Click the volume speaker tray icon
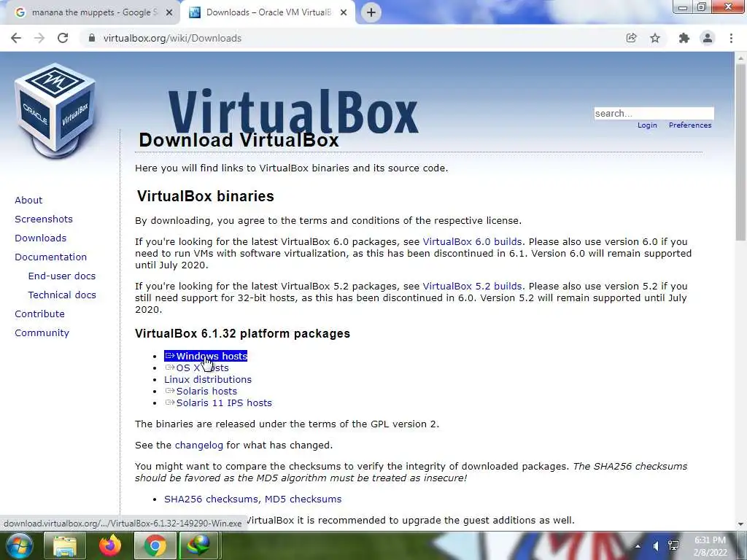The height and width of the screenshot is (560, 747). (656, 546)
